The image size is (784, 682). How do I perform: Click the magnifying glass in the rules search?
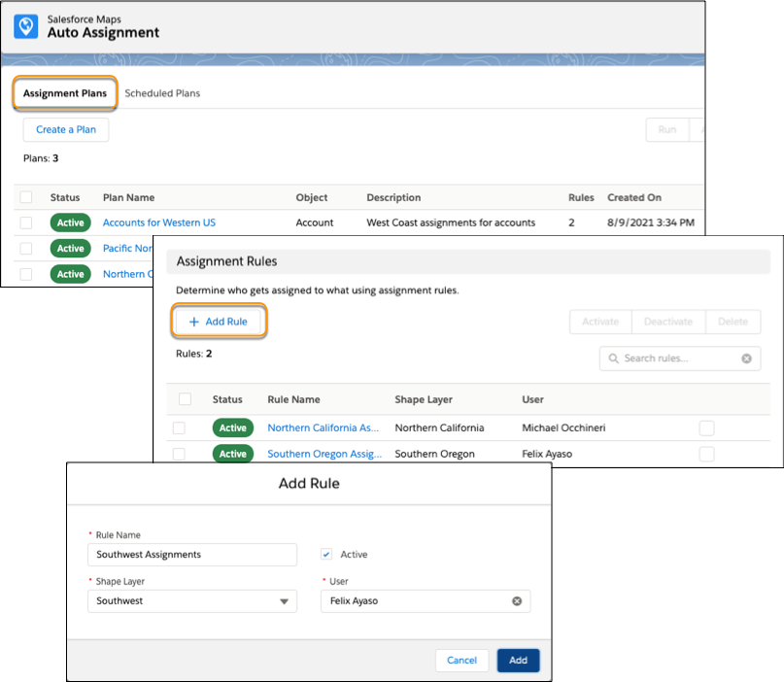[x=613, y=358]
